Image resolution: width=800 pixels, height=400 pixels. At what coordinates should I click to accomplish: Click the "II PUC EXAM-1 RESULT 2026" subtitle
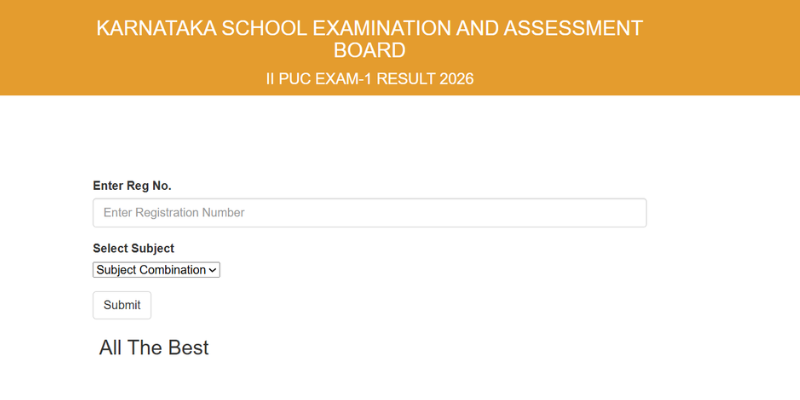369,79
